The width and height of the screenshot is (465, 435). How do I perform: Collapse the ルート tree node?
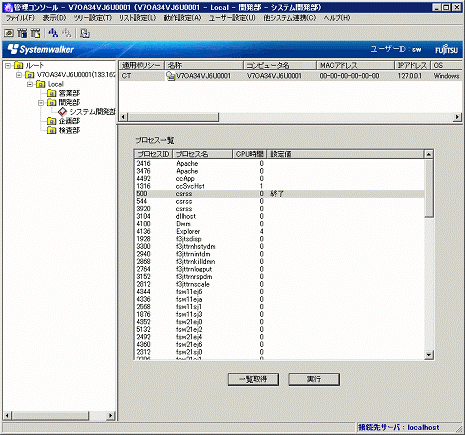coord(8,66)
